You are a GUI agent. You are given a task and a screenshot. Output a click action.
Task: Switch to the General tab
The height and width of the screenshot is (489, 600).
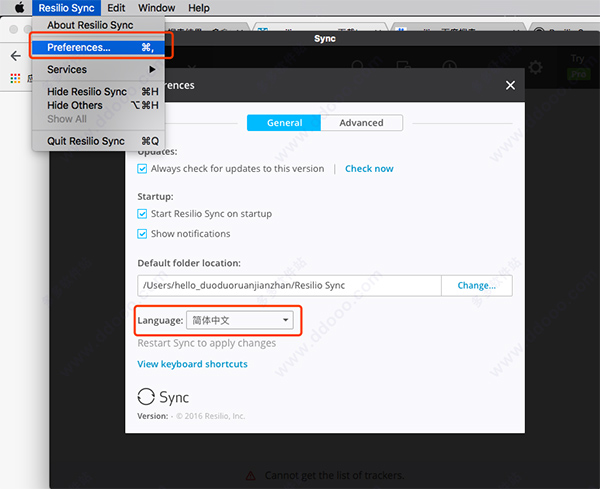284,123
